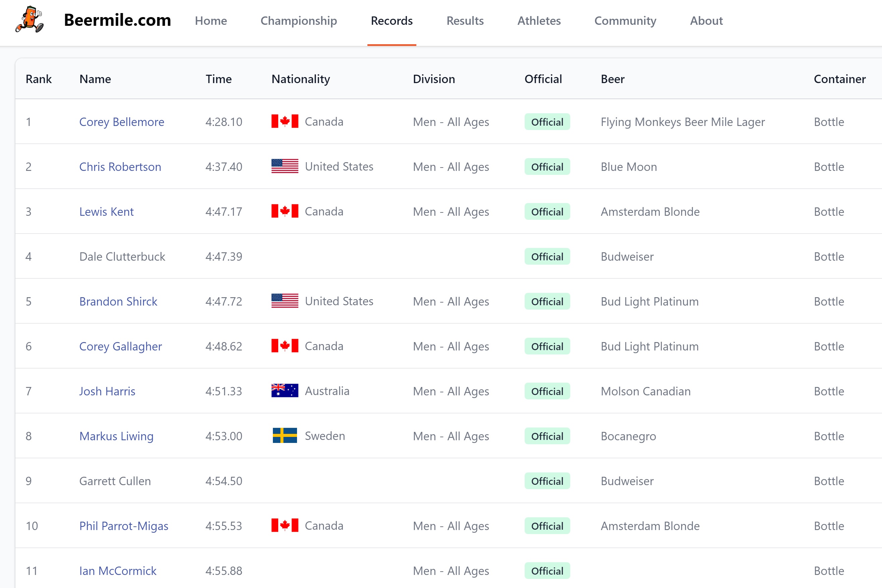Click the Canada flag in Phil Parrot-Migas's row
The width and height of the screenshot is (882, 588).
click(285, 525)
